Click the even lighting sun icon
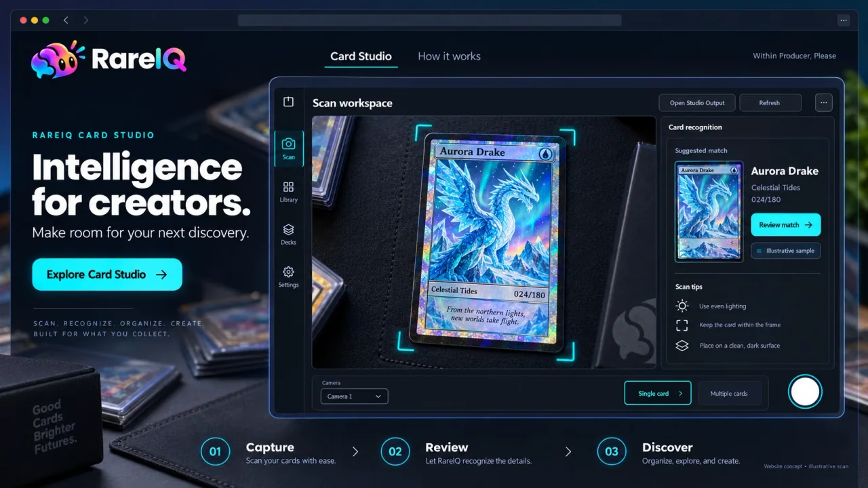The image size is (868, 488). (x=682, y=306)
